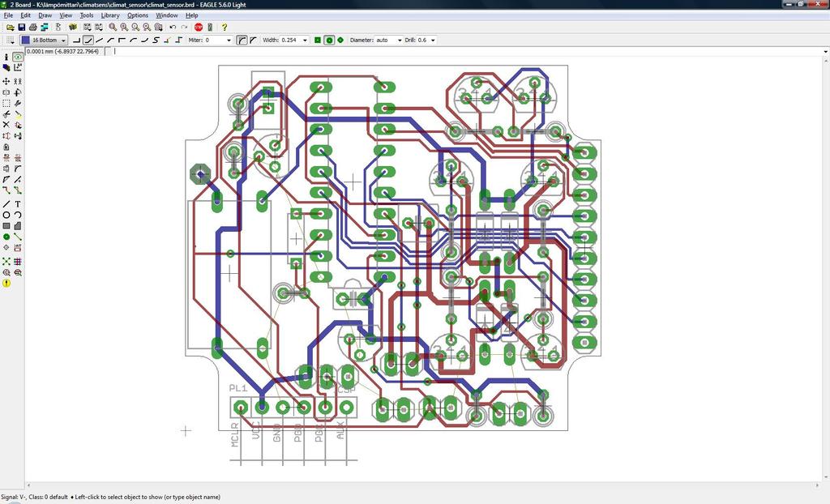Click the Delete X tool
The height and width of the screenshot is (504, 830).
click(x=6, y=125)
